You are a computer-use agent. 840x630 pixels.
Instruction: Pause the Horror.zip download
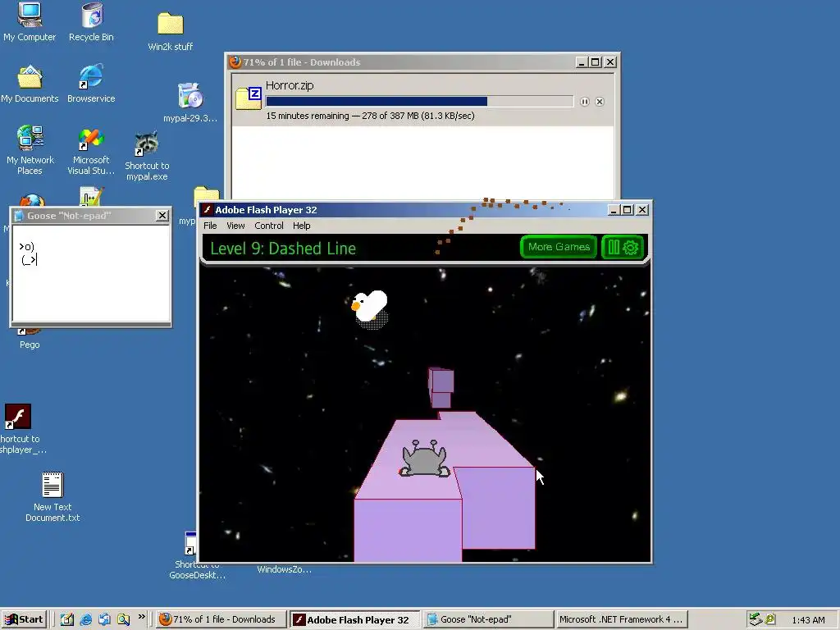pyautogui.click(x=584, y=102)
